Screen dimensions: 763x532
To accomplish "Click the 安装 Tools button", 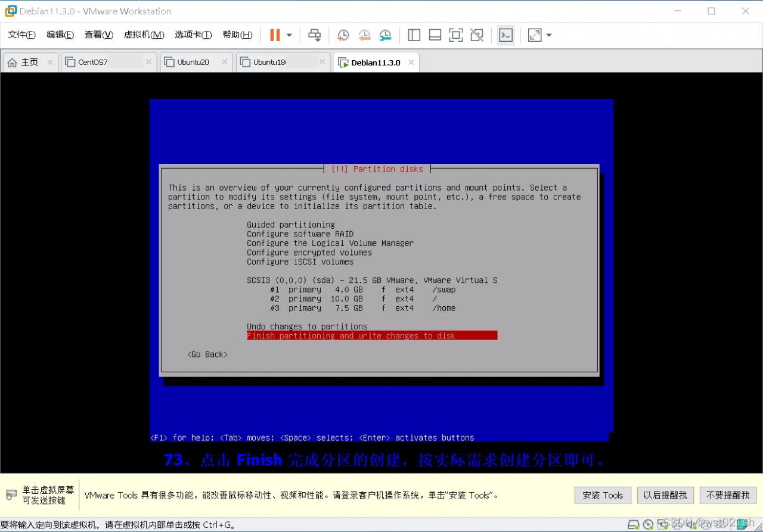I will (603, 495).
